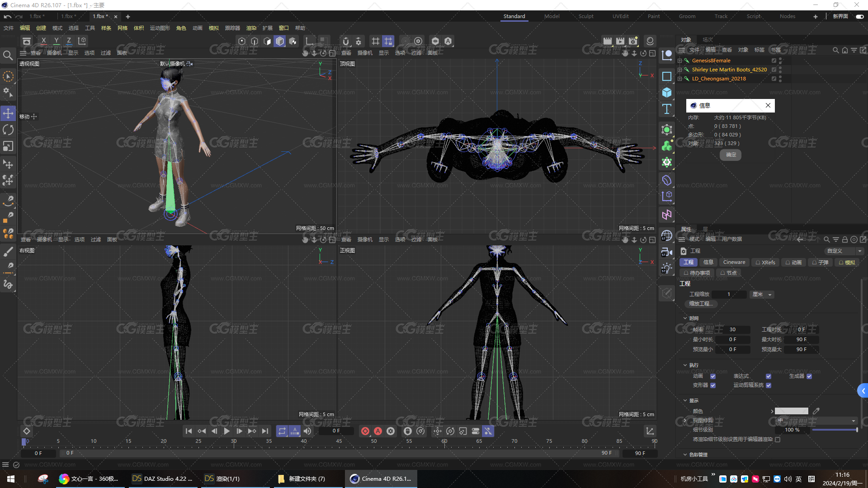The image size is (868, 488).
Task: Open the 渲染 menu
Action: 251,28
